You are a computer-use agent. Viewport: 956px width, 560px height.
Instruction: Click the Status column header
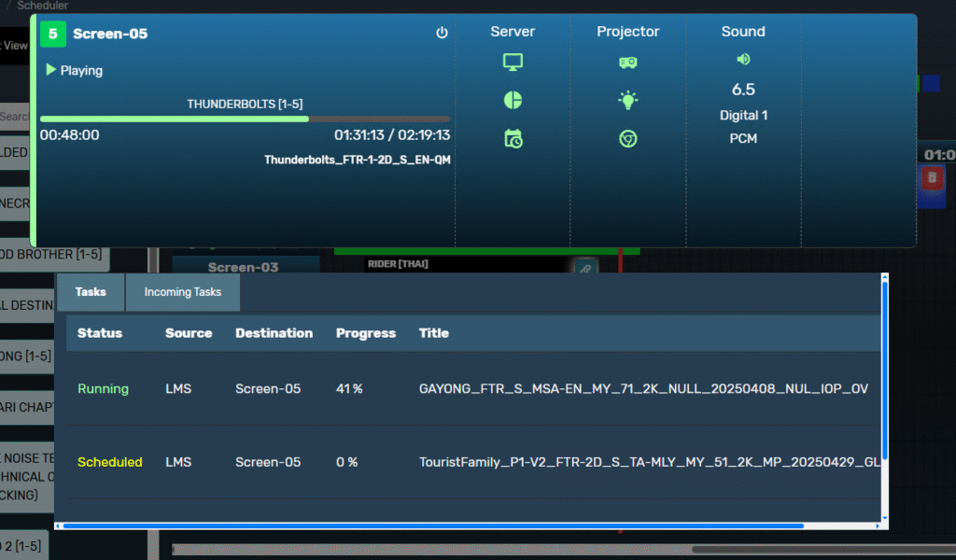pos(100,333)
